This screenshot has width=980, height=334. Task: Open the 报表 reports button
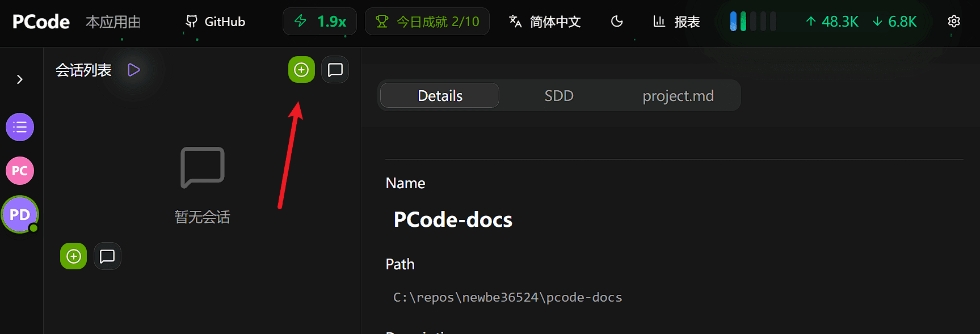point(676,22)
